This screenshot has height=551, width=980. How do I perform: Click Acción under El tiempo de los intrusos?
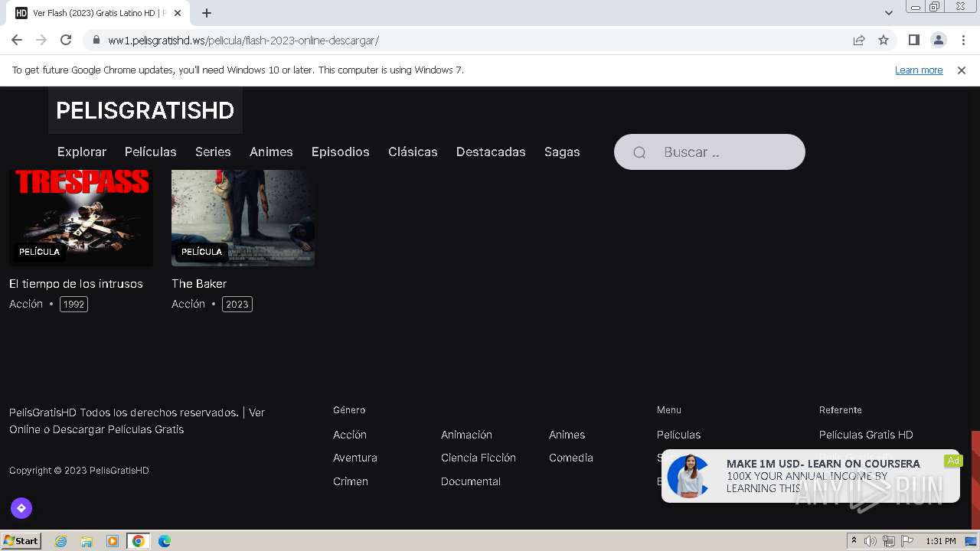(x=26, y=304)
